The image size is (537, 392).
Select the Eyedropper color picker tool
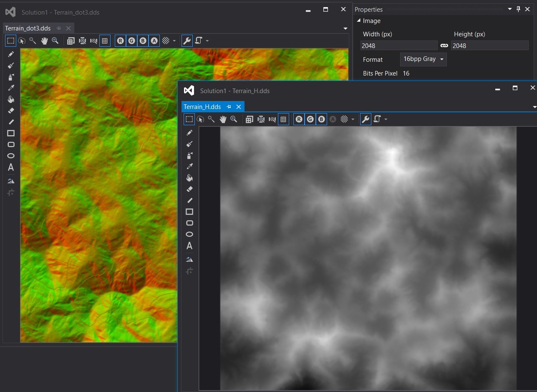tap(11, 88)
